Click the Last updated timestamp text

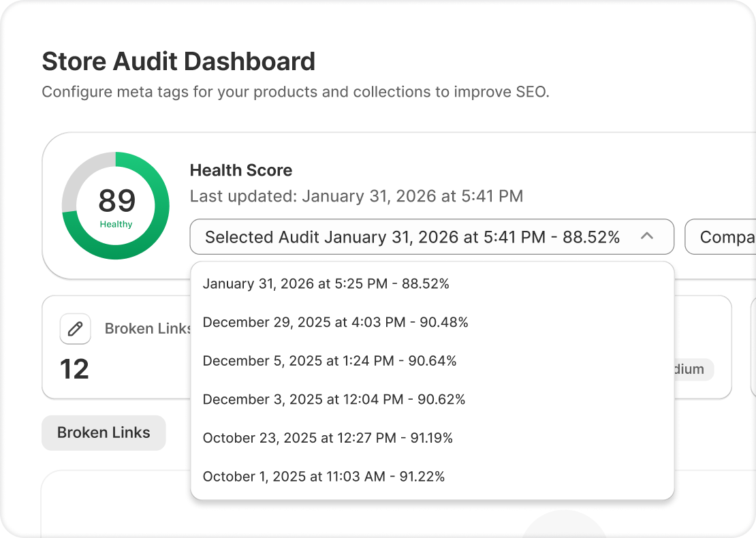click(356, 197)
